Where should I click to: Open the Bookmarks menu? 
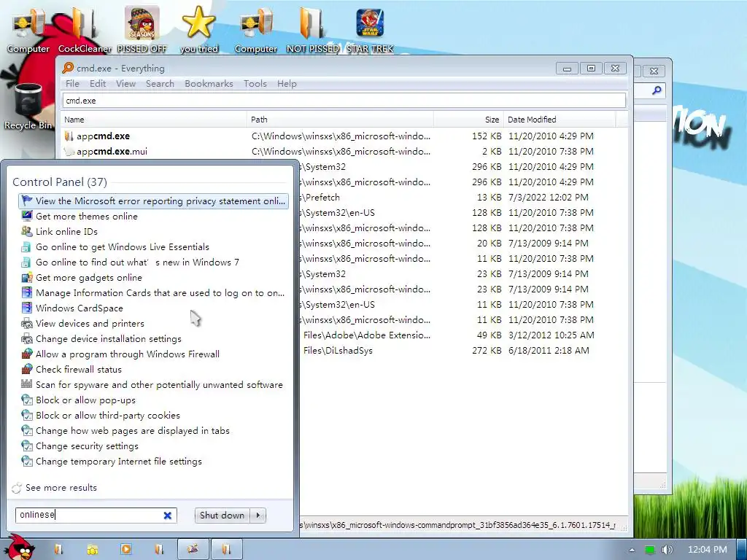209,83
